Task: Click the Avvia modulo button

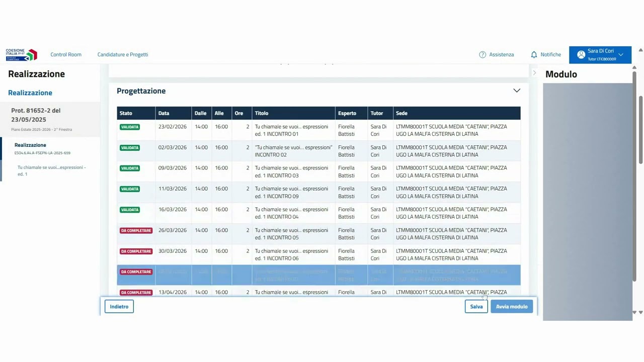Action: coord(512,307)
